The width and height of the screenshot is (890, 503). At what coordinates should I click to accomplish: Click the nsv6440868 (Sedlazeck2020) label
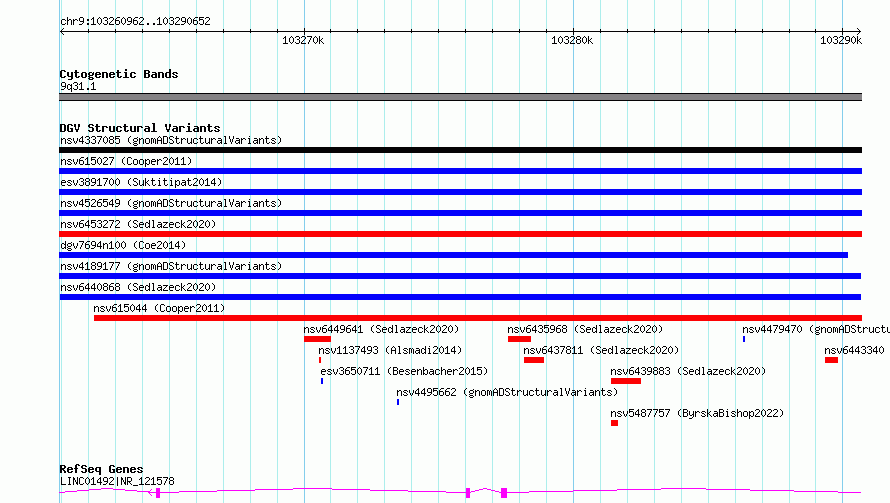tap(138, 287)
